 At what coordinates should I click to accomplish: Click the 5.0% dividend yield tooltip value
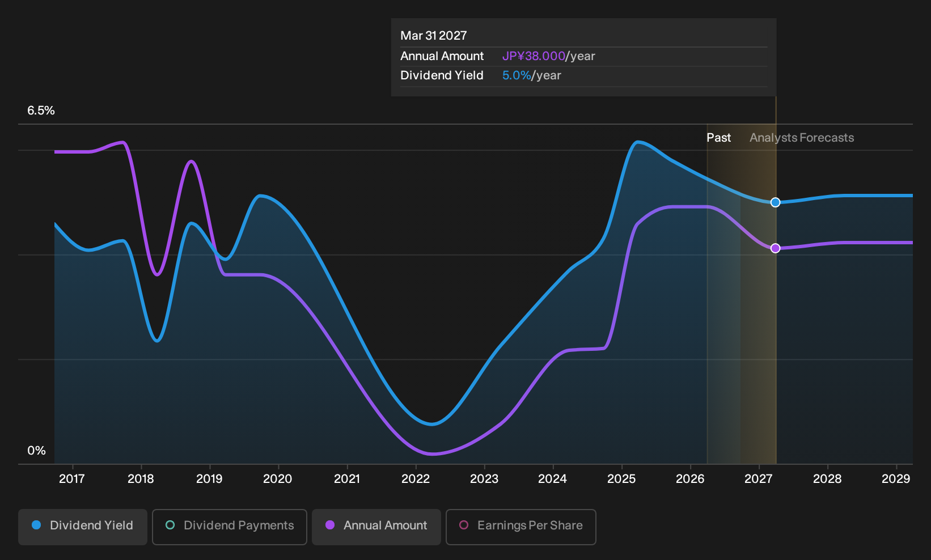(x=517, y=75)
